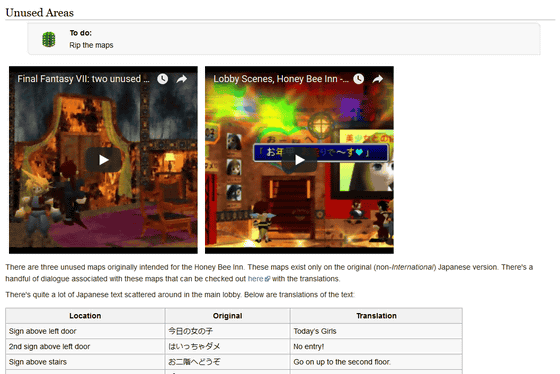Click the 'Sign above stairs' table cell
Image resolution: width=560 pixels, height=374 pixels.
pos(85,362)
